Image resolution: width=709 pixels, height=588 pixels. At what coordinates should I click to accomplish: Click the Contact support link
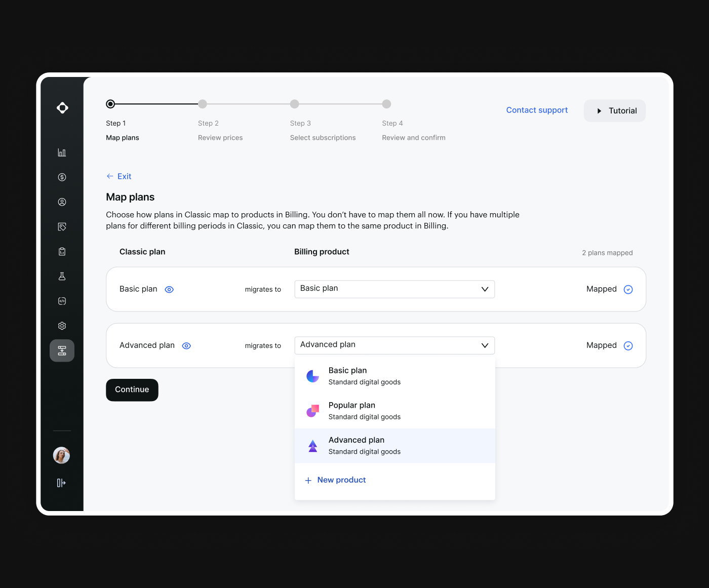537,110
